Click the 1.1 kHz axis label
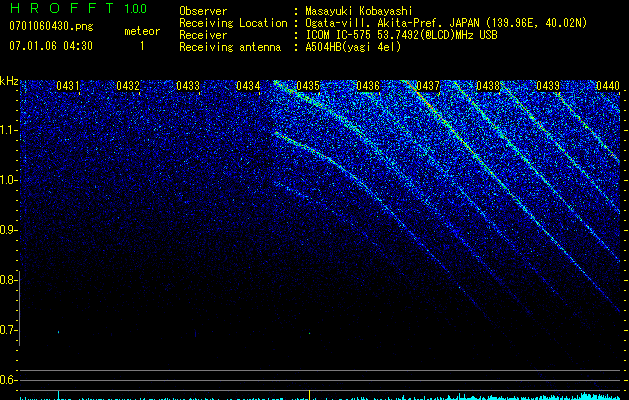The height and width of the screenshot is (400, 629). click(8, 130)
